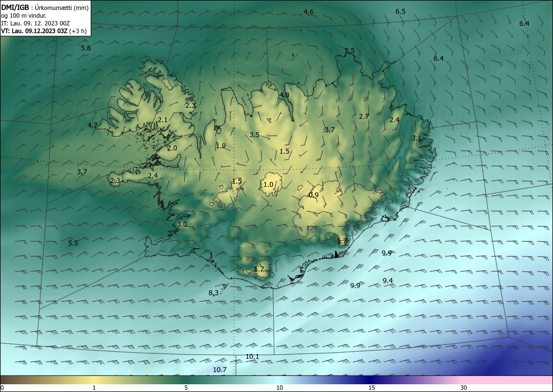Screen dimensions: 553x392
Task: Click the 10.7 value at the bottom edge
Action: [x=220, y=370]
